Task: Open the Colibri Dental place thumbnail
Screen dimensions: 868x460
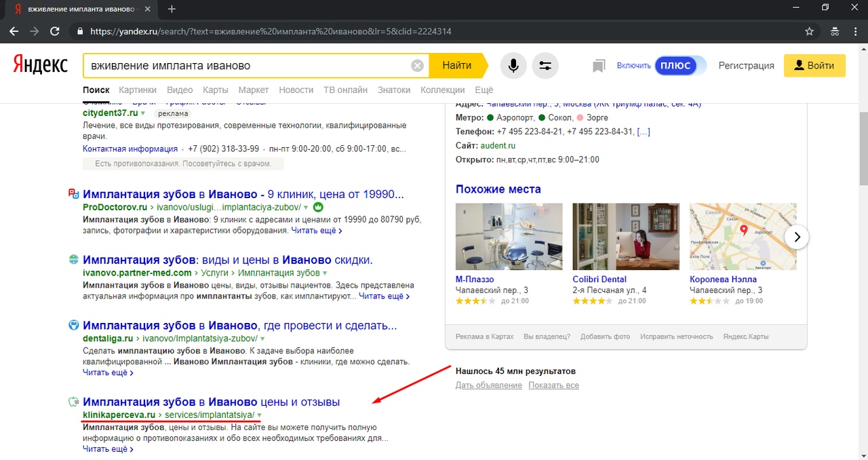Action: (626, 237)
